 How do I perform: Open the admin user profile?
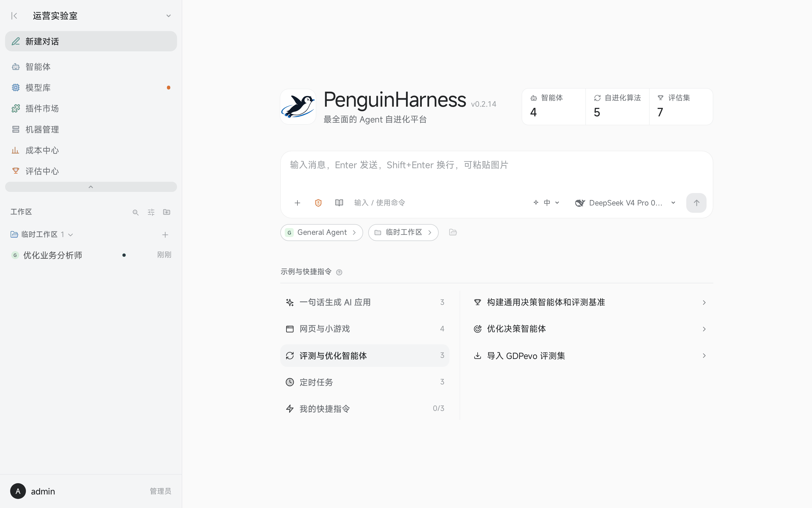tap(91, 491)
